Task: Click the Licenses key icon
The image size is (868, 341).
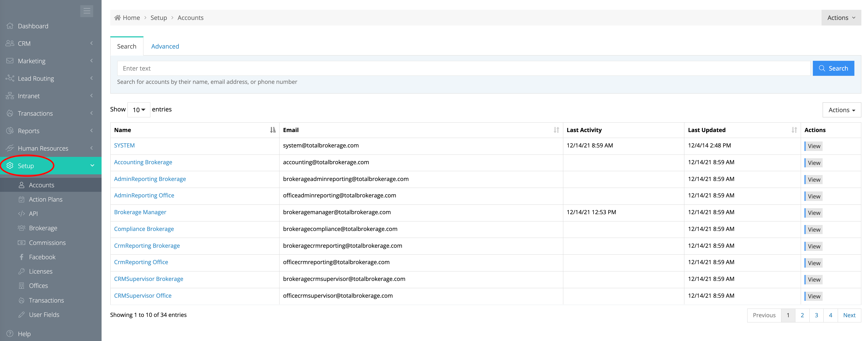Action: coord(22,271)
